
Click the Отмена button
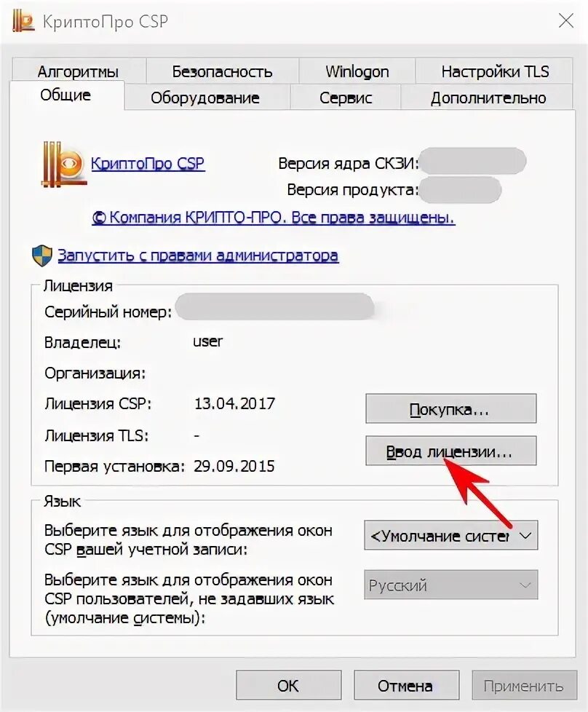405,685
